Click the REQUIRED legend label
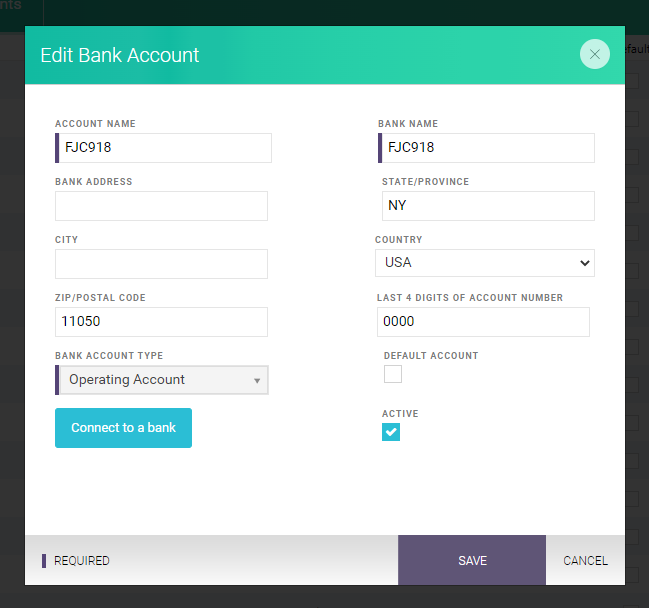649x608 pixels. (82, 561)
